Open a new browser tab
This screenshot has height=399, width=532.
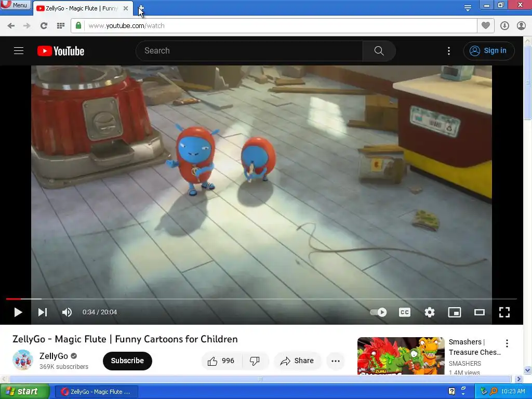click(x=141, y=8)
